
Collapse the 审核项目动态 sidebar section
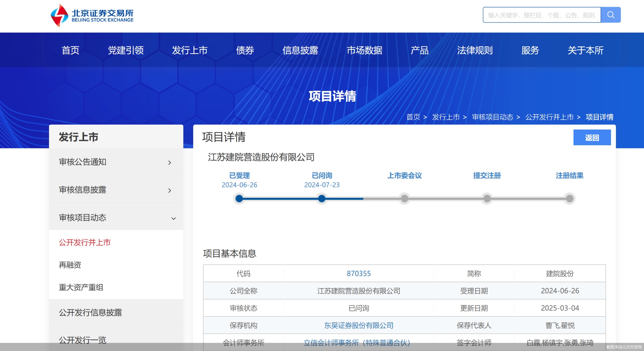[116, 217]
